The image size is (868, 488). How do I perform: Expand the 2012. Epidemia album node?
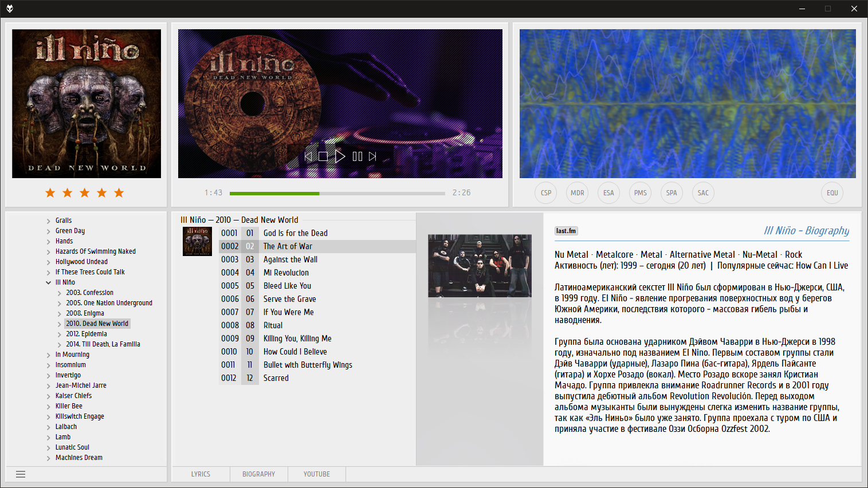coord(59,334)
